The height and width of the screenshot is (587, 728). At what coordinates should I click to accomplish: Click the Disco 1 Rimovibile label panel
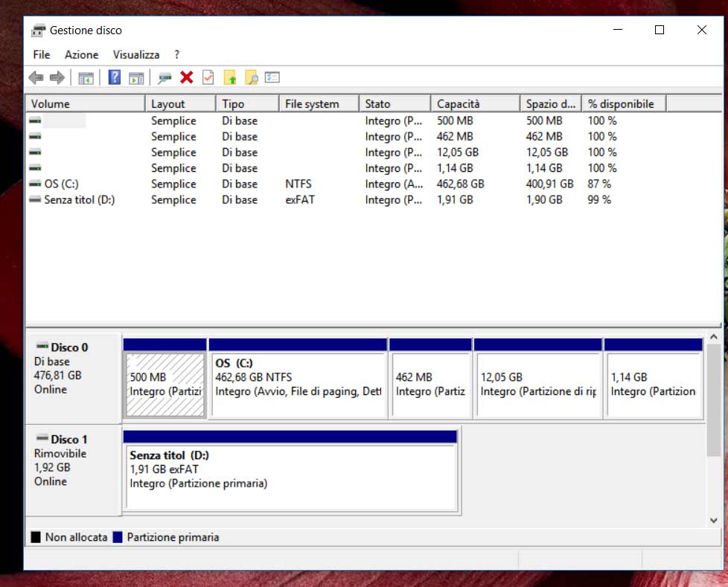(74, 469)
